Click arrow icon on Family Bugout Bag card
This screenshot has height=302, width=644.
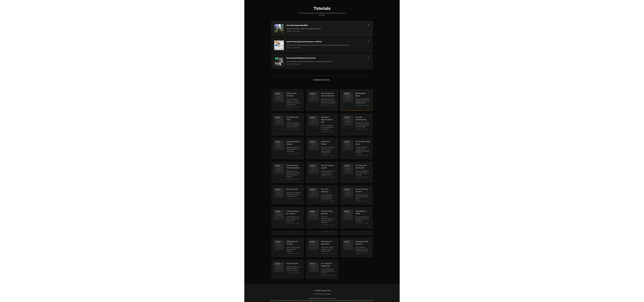(x=368, y=25)
